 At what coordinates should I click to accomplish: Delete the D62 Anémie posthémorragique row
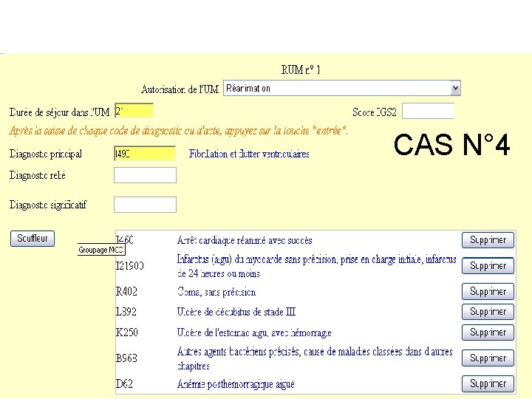pyautogui.click(x=488, y=384)
